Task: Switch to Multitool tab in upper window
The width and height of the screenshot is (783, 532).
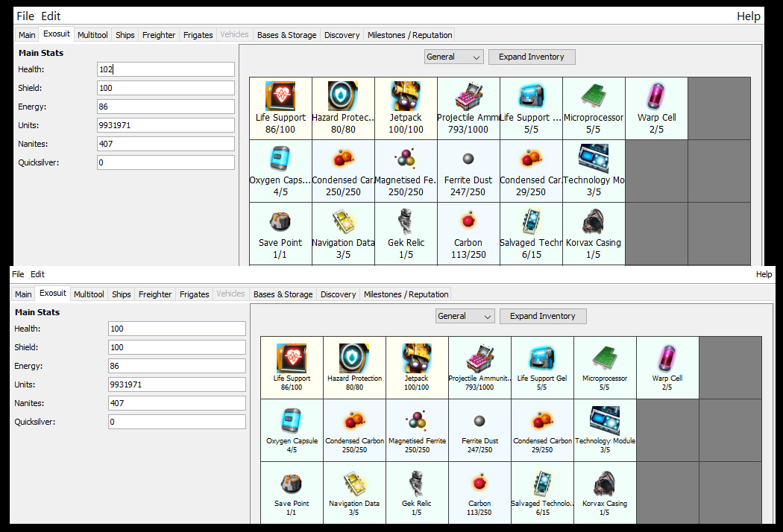Action: [92, 35]
